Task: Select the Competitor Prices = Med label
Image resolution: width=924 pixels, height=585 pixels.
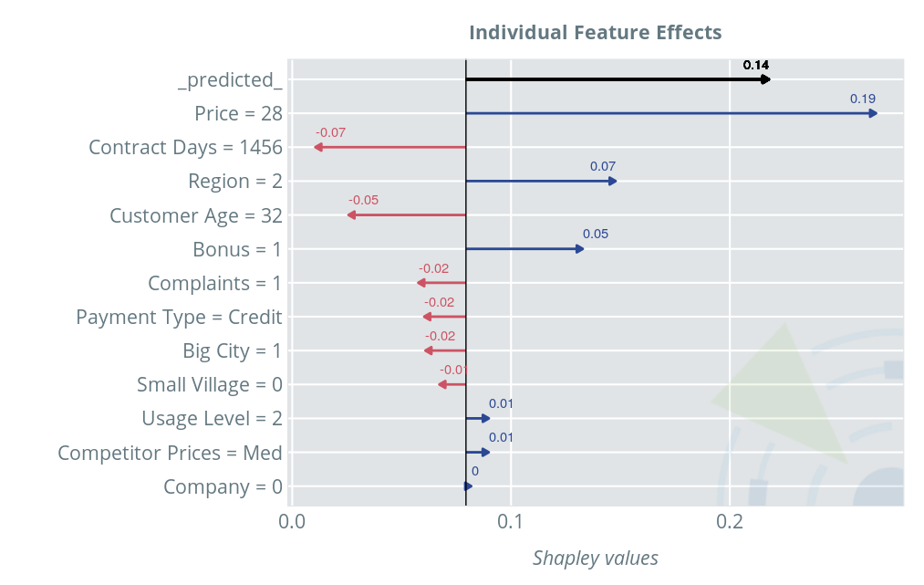Action: click(170, 453)
